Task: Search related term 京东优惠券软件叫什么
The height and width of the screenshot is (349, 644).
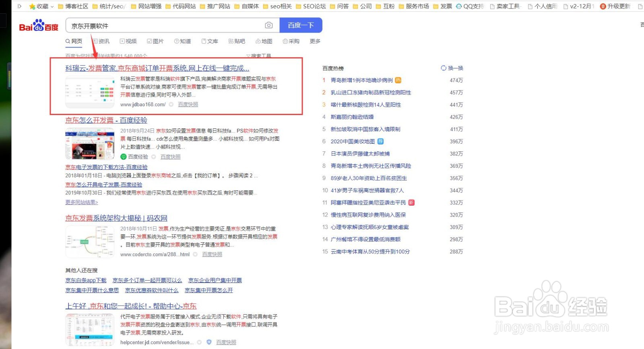Action: click(x=152, y=290)
